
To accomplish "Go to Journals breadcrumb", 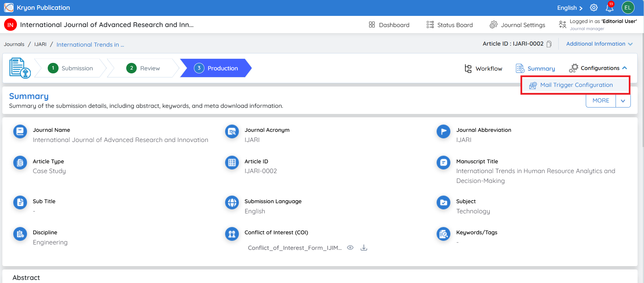I will coord(14,44).
